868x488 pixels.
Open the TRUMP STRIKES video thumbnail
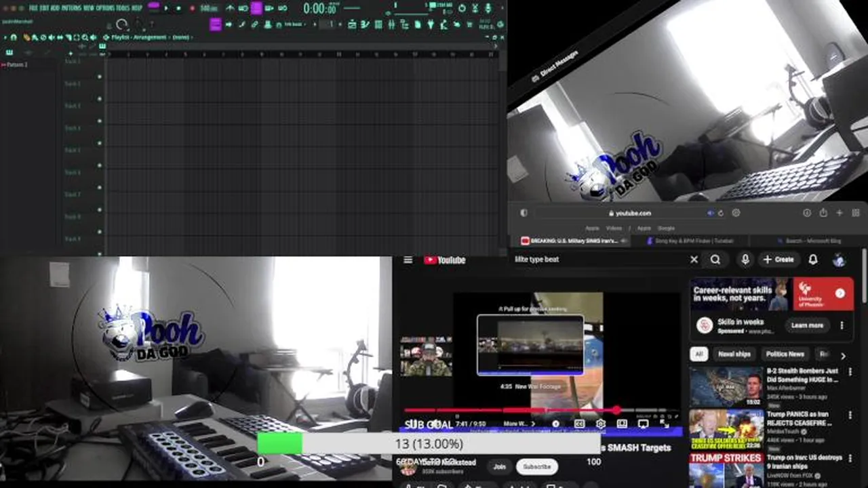tap(726, 470)
